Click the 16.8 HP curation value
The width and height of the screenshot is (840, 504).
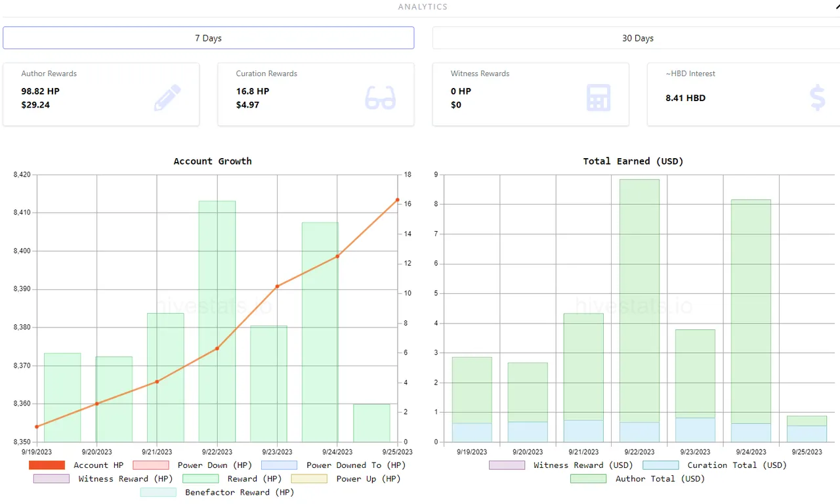pos(253,91)
